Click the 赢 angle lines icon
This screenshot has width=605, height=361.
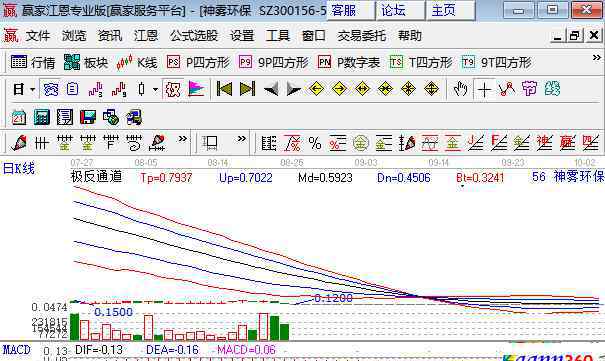pos(568,143)
